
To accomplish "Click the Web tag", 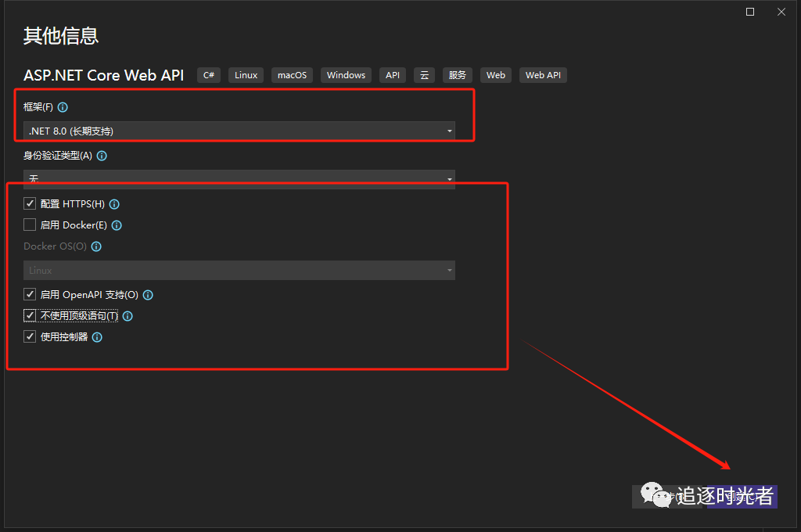I will click(x=496, y=75).
